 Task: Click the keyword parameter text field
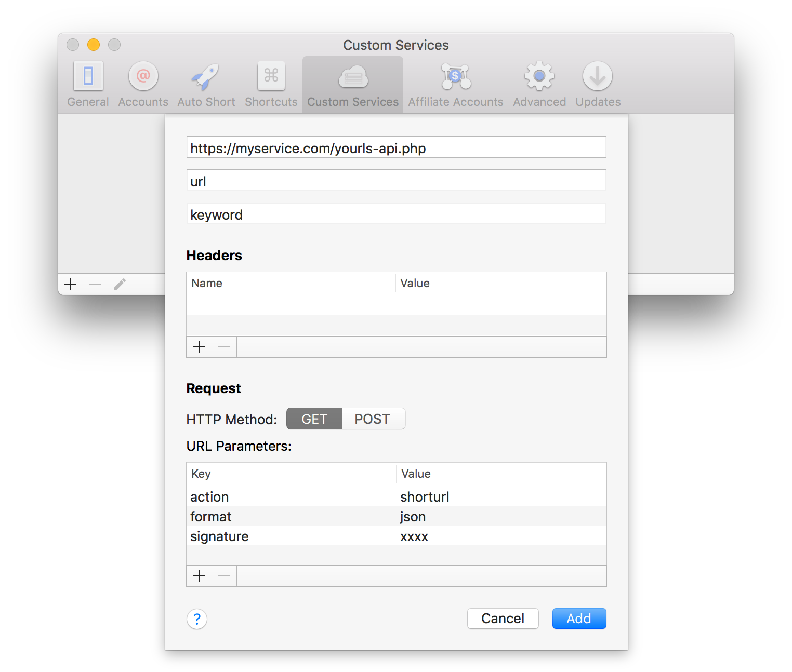click(x=396, y=213)
